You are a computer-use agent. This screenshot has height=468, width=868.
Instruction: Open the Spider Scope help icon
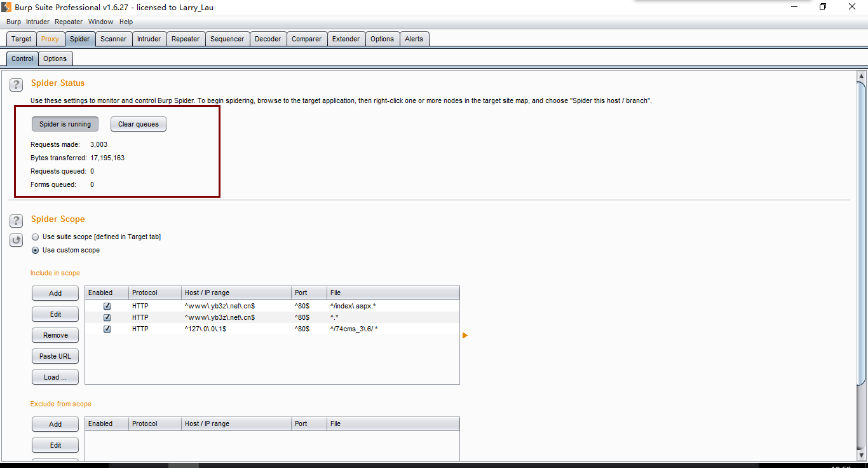tap(17, 221)
